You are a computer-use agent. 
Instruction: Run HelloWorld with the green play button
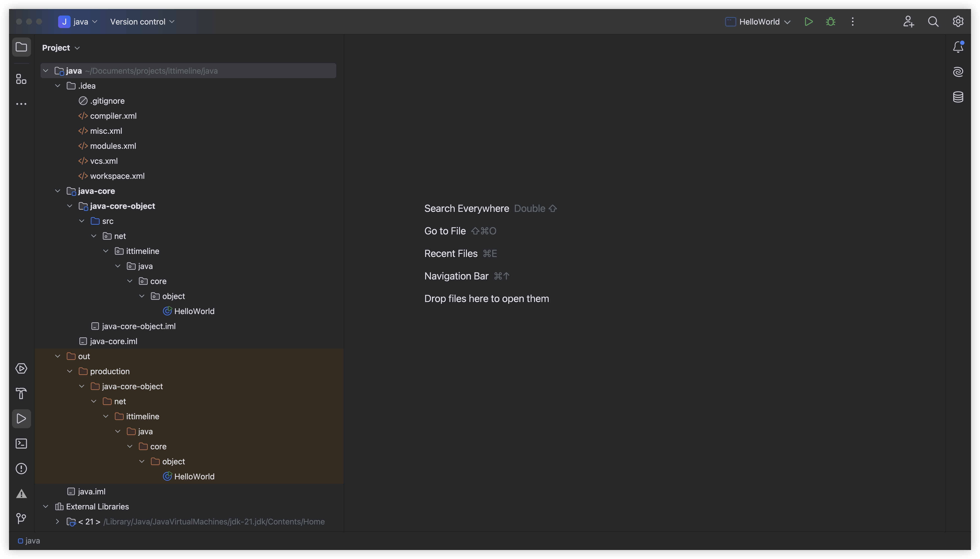click(x=808, y=22)
